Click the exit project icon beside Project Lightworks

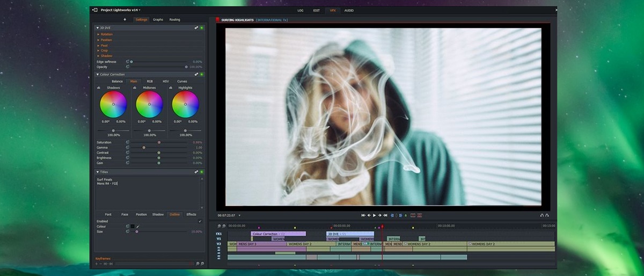pos(95,10)
